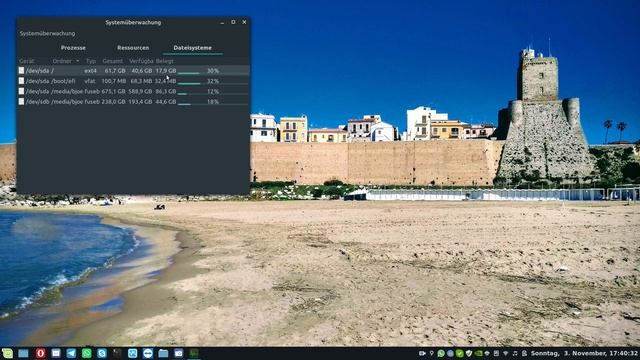Open the clock showing Sonntag, 3. November
Viewport: 640px width, 360px height.
584,353
